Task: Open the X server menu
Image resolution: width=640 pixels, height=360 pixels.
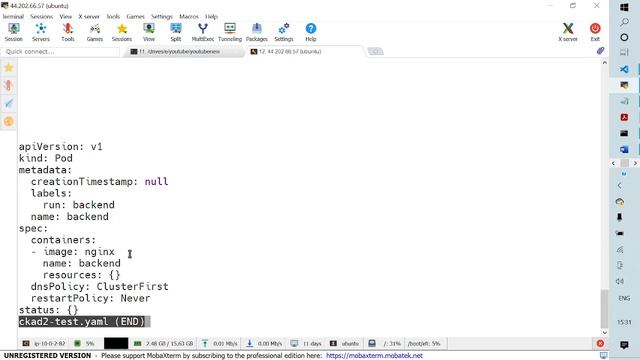Action: [x=89, y=16]
